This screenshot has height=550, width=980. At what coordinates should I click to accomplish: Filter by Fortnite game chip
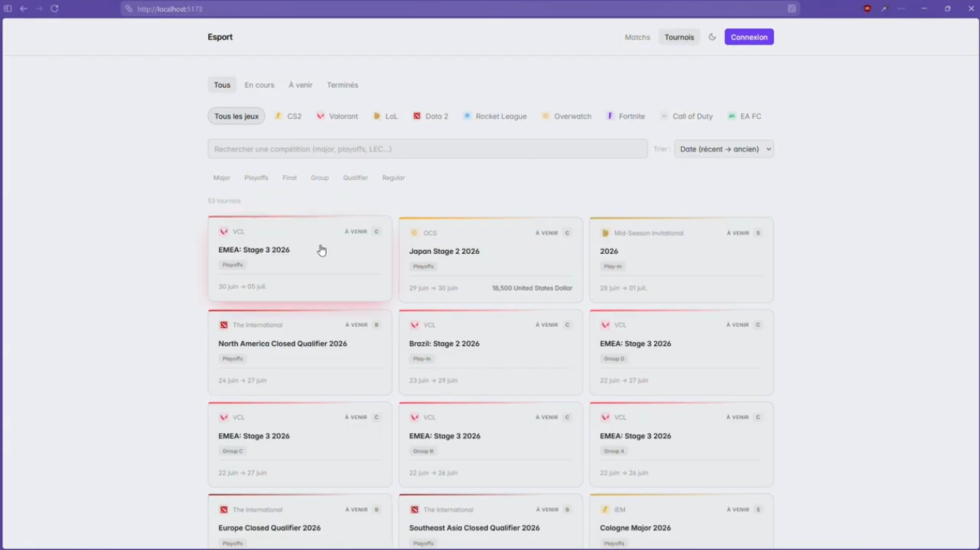(626, 116)
